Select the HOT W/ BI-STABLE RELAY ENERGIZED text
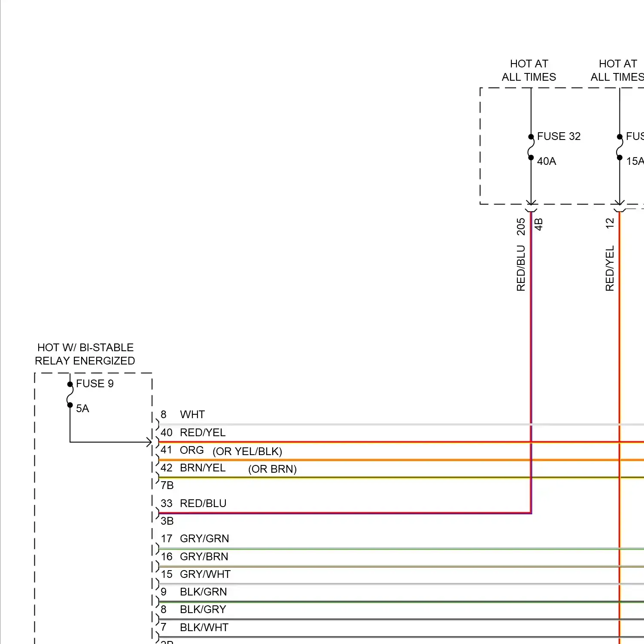This screenshot has height=644, width=644. [x=85, y=354]
